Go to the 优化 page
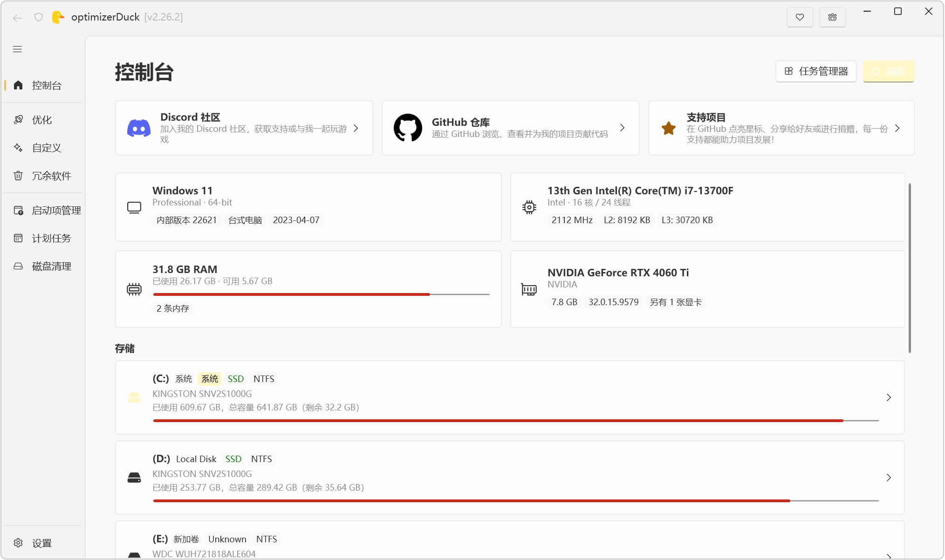Screen dimensions: 945x560 click(43, 120)
